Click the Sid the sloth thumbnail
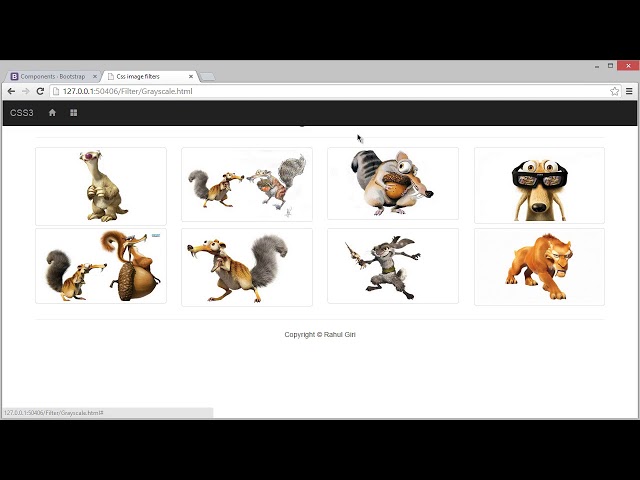 101,186
